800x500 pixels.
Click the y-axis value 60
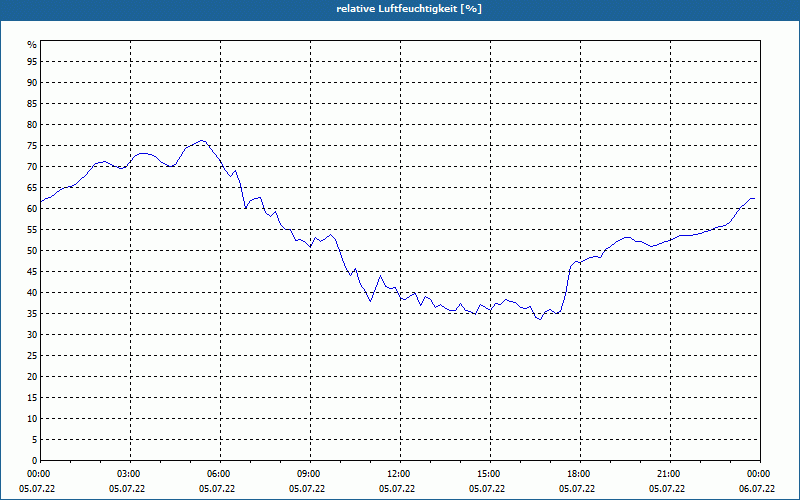point(32,209)
